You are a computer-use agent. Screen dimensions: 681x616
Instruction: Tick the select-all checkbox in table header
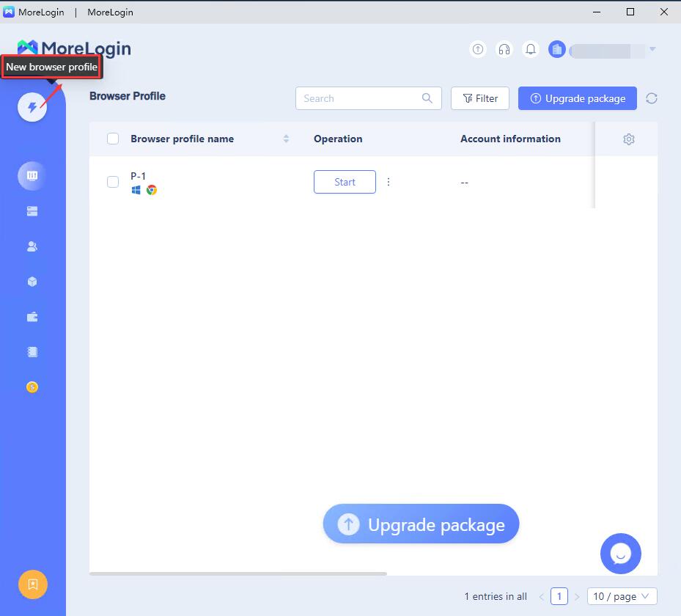pyautogui.click(x=113, y=139)
